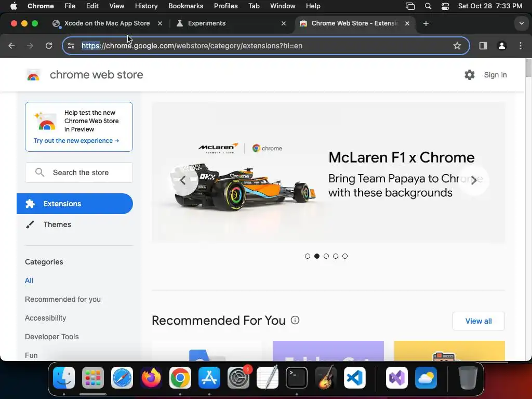Click the chrome web store logo
Viewport: 532px width, 399px height.
85,75
